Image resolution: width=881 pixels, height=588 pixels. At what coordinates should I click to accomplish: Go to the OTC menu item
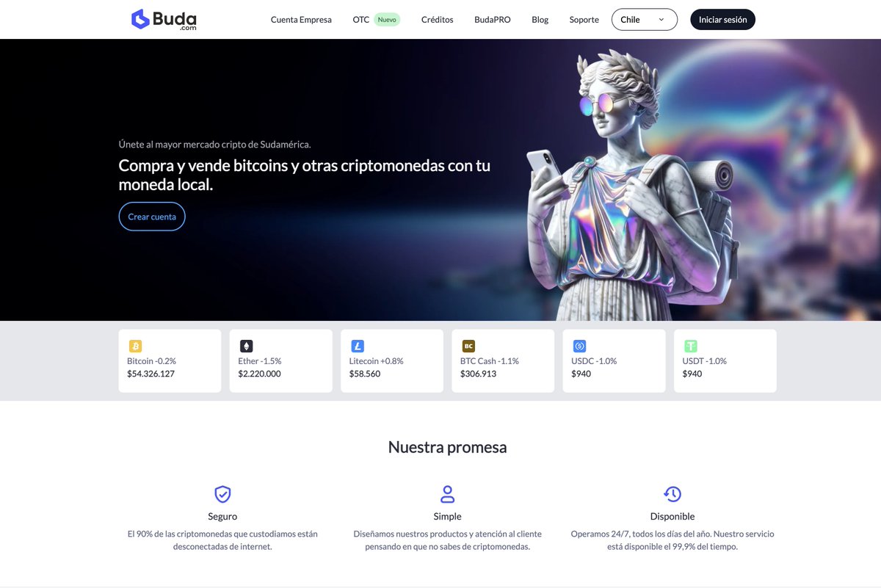[361, 20]
